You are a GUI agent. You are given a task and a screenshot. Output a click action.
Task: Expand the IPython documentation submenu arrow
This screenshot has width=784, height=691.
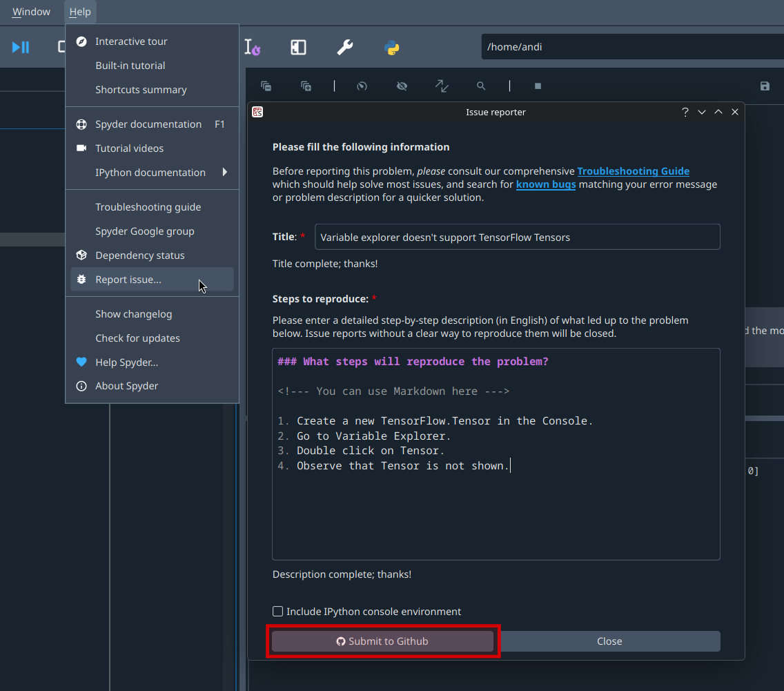(224, 172)
